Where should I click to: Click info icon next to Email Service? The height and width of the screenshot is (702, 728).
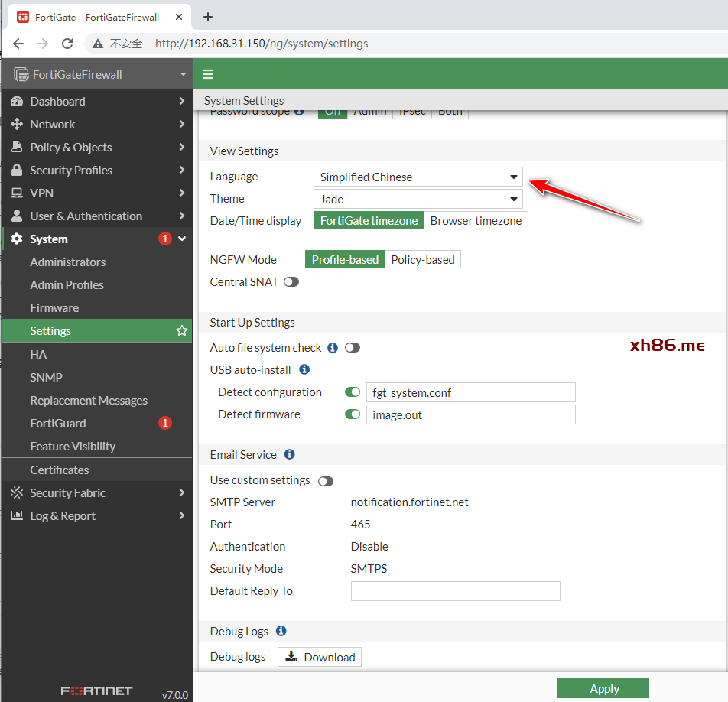click(x=289, y=454)
